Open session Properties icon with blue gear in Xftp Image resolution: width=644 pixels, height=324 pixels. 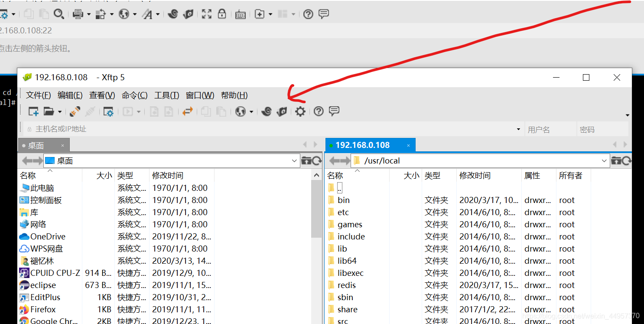(x=108, y=112)
